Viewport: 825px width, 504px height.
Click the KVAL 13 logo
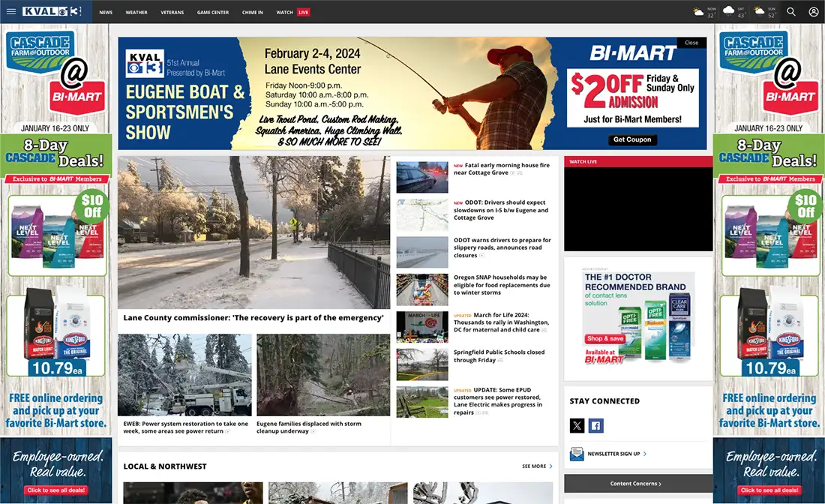[52, 11]
